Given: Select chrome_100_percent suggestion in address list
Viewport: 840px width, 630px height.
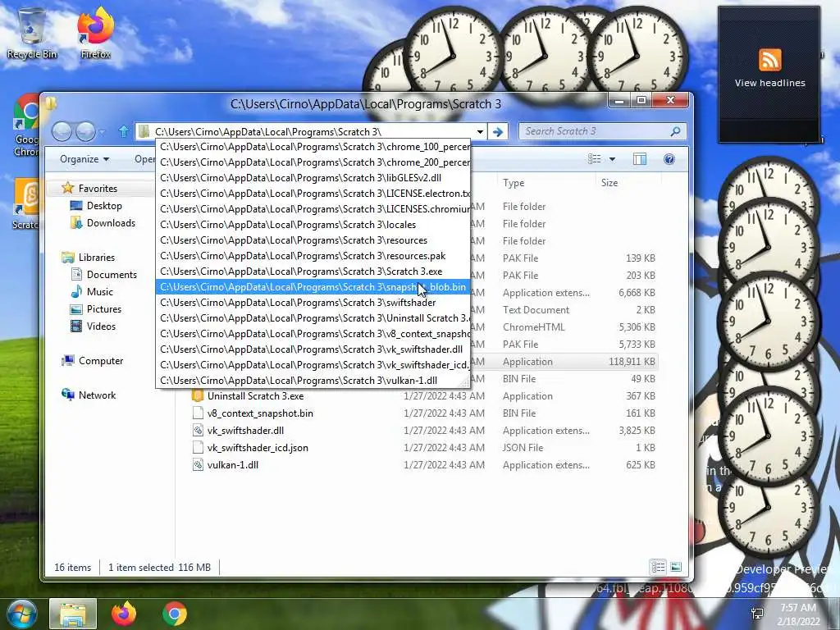Looking at the screenshot, I should 313,147.
